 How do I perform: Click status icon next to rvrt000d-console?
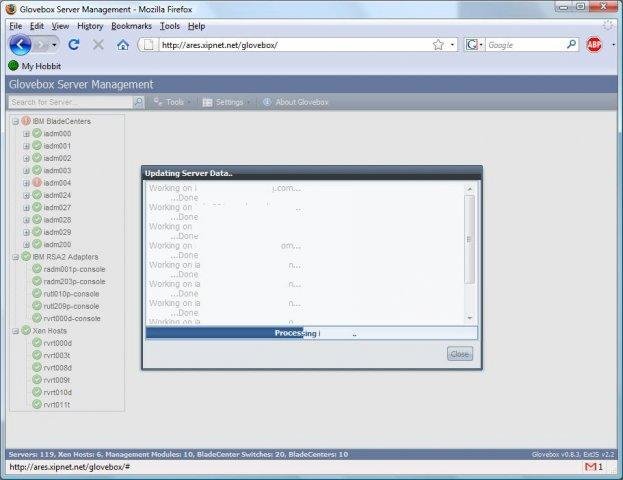37,318
